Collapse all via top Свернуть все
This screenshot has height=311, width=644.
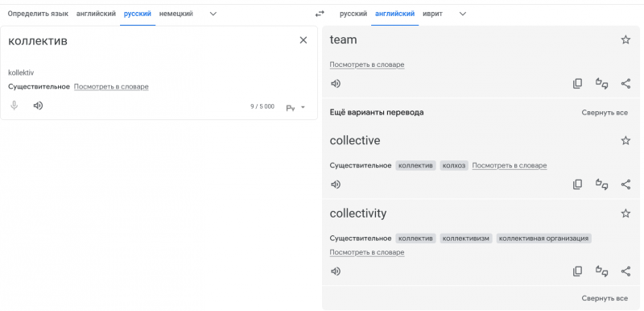tap(605, 113)
